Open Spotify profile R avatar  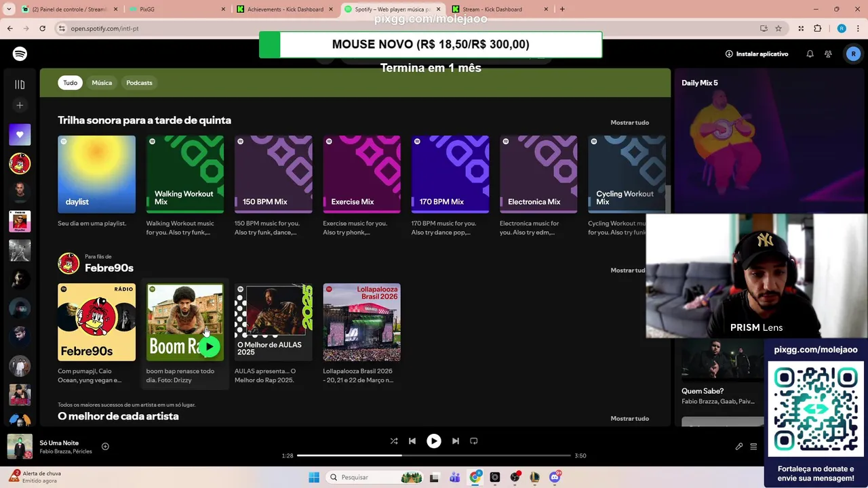(x=853, y=54)
